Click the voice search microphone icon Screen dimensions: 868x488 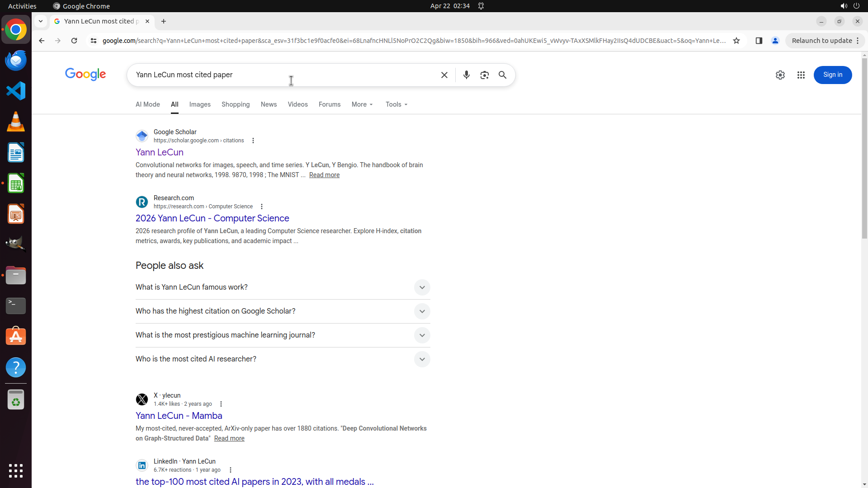coord(466,75)
